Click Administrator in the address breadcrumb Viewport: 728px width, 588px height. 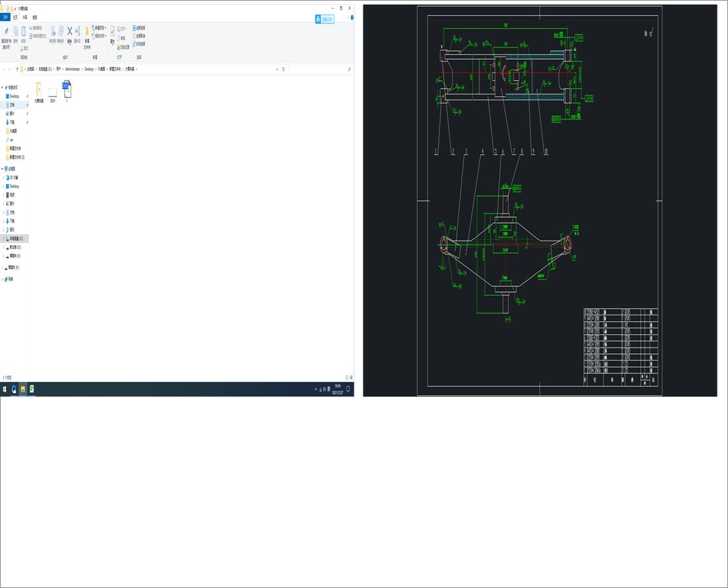72,69
